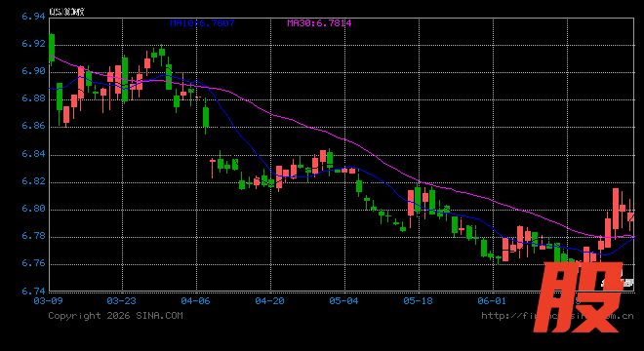Click the 04-20 date label
Image resolution: width=644 pixels, height=351 pixels.
270,301
